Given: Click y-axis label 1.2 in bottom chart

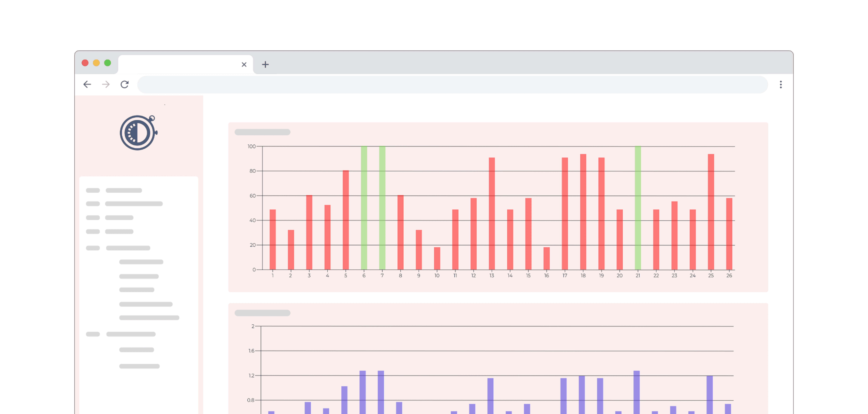Looking at the screenshot, I should 252,376.
